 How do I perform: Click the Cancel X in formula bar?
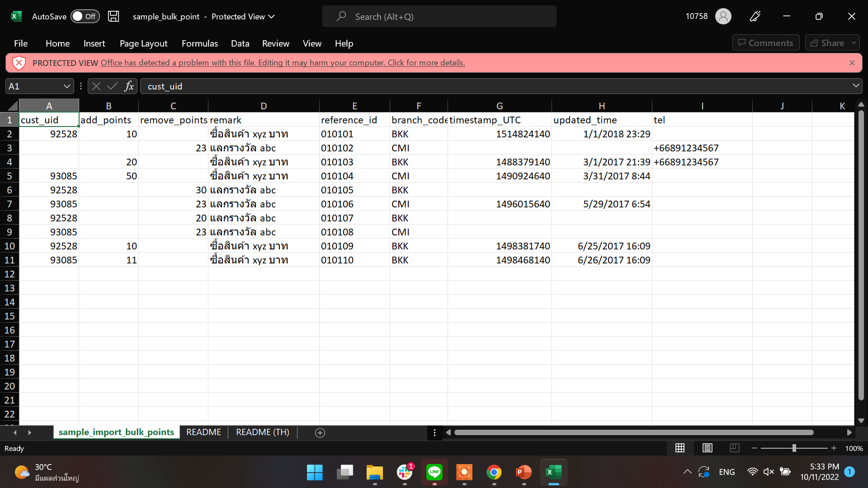[95, 86]
